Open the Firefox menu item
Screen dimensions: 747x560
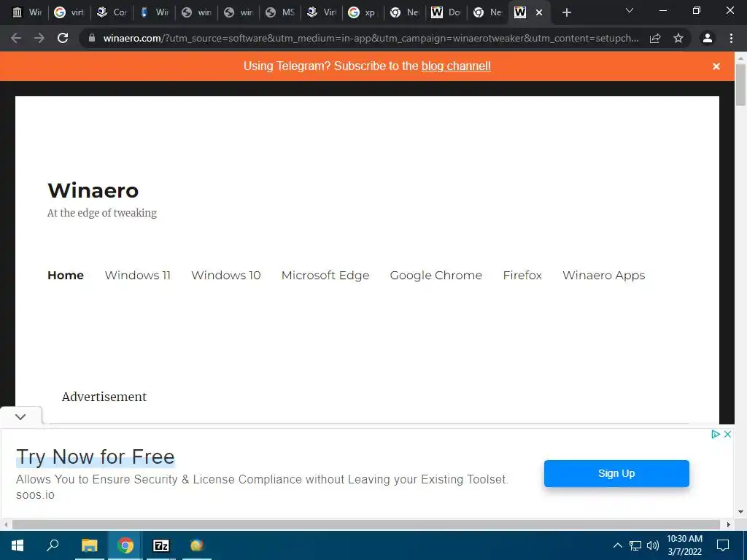coord(522,275)
